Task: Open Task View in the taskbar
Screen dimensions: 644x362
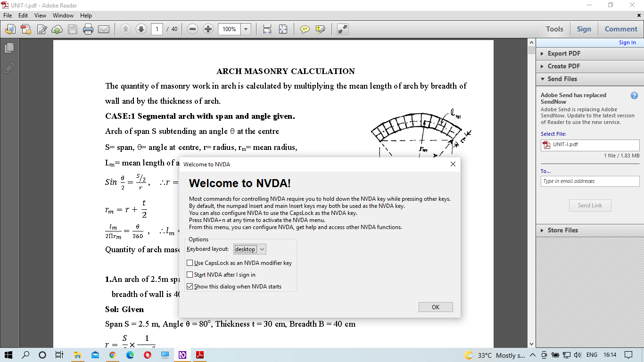Action: 59,355
